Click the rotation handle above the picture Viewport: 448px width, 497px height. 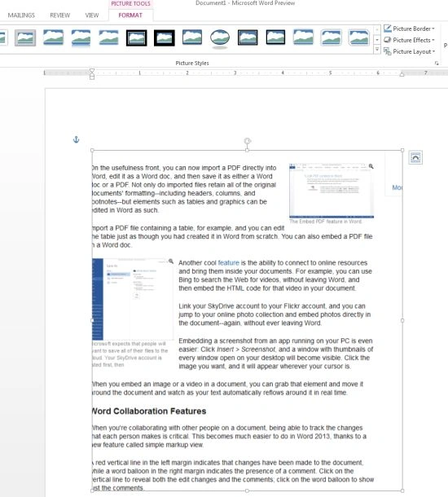click(247, 141)
